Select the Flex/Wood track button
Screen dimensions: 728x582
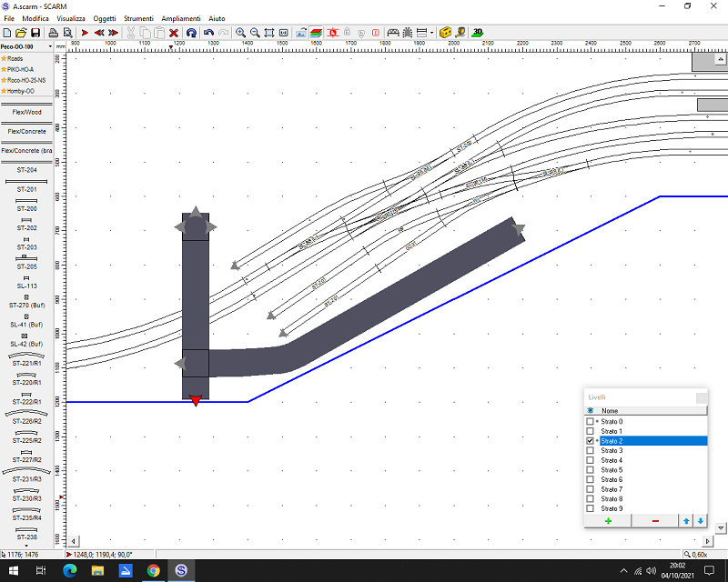pyautogui.click(x=26, y=112)
